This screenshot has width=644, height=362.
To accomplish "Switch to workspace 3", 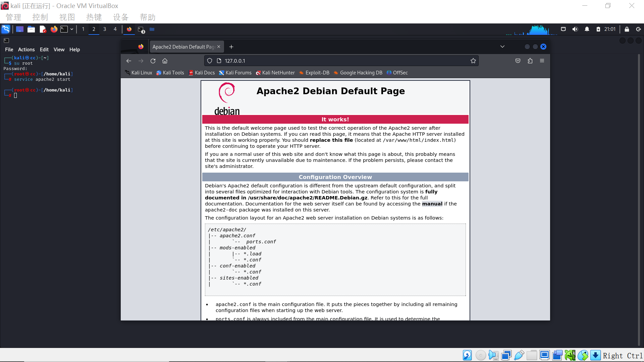I will [x=105, y=29].
